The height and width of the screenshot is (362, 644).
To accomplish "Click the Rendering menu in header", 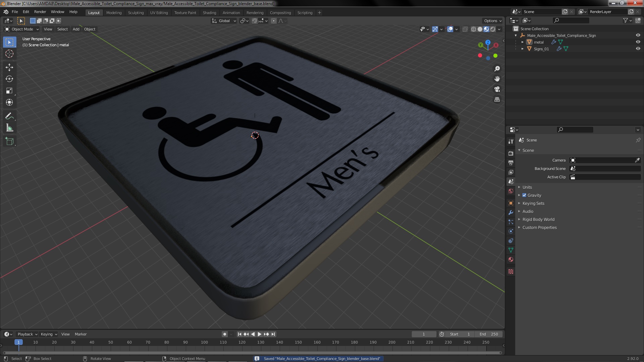I will point(254,12).
